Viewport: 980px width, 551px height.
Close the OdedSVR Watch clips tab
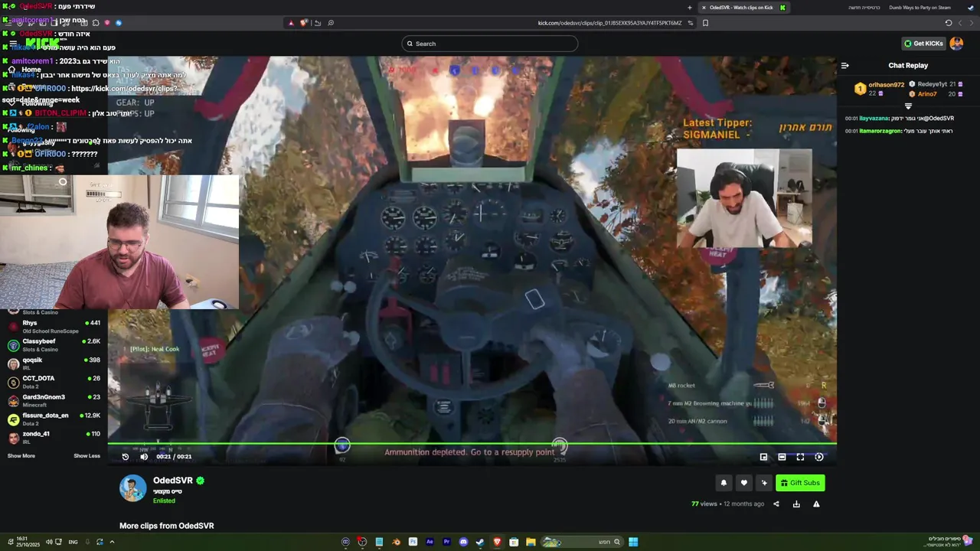(704, 8)
